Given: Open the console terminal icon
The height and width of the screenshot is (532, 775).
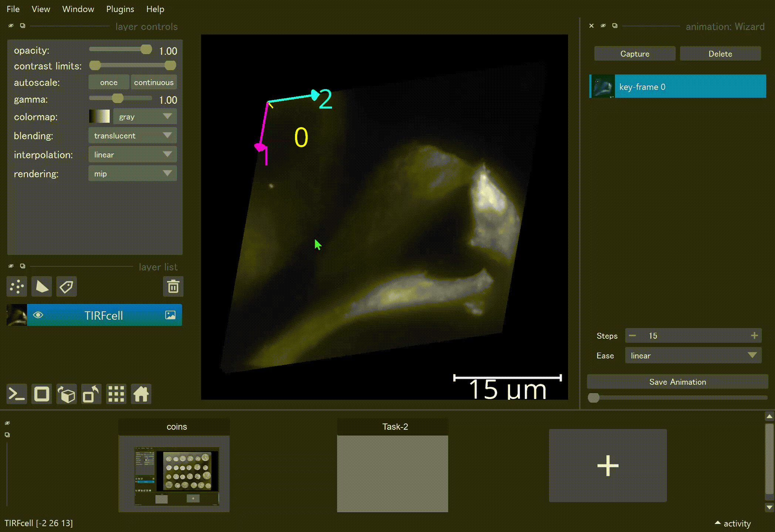Looking at the screenshot, I should tap(17, 394).
